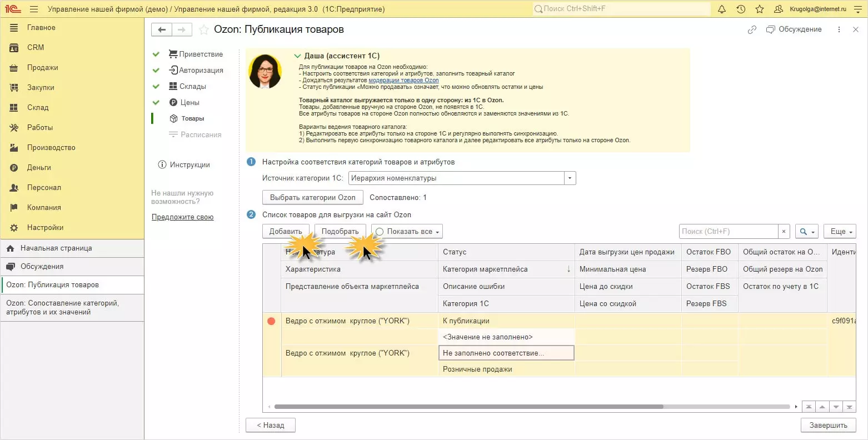Open favorites star in top bar

[x=760, y=9]
